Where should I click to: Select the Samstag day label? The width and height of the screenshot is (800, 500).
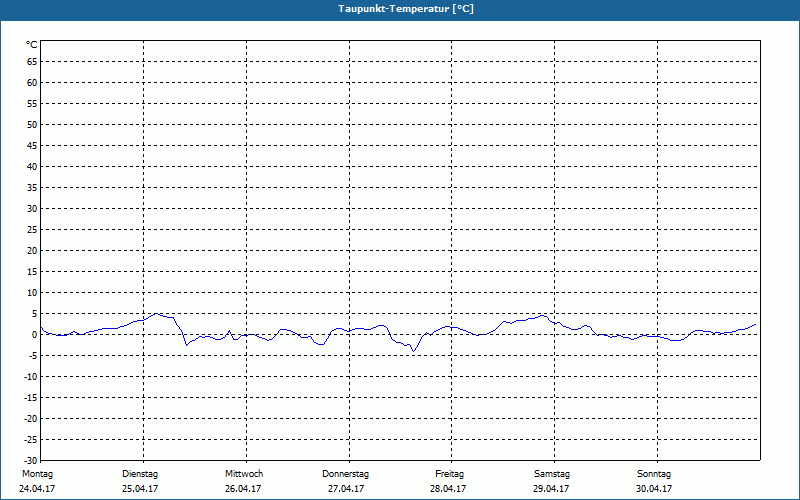[x=552, y=474]
